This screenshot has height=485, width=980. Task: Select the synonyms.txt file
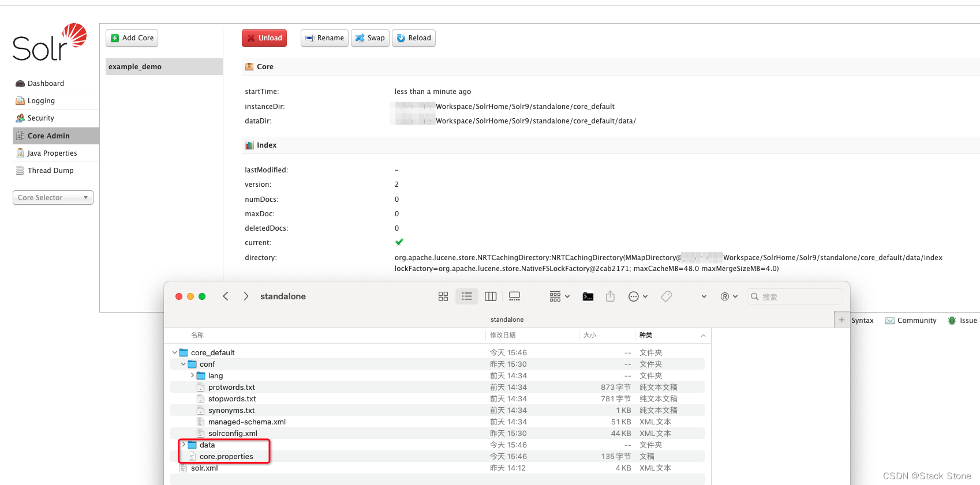[x=231, y=410]
